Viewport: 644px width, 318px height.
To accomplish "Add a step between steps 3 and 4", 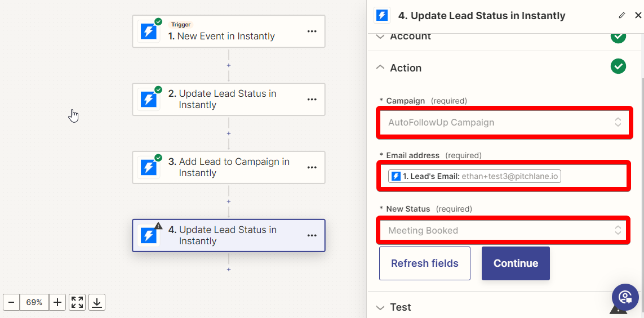I will pos(229,201).
